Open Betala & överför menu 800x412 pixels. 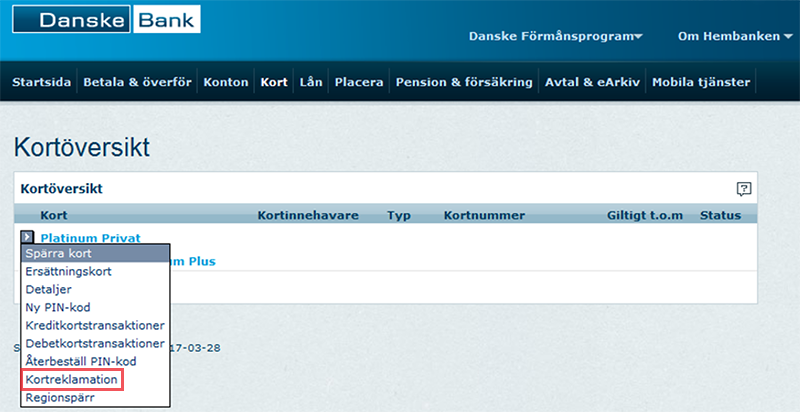(x=137, y=82)
